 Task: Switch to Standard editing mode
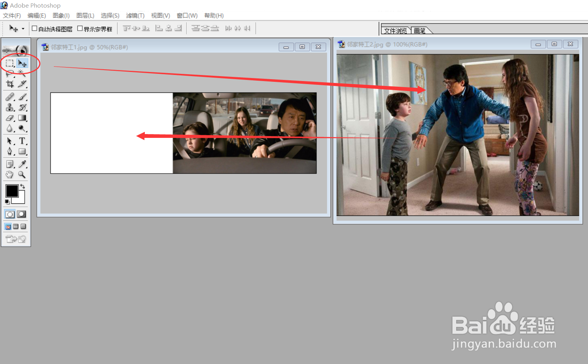[10, 214]
